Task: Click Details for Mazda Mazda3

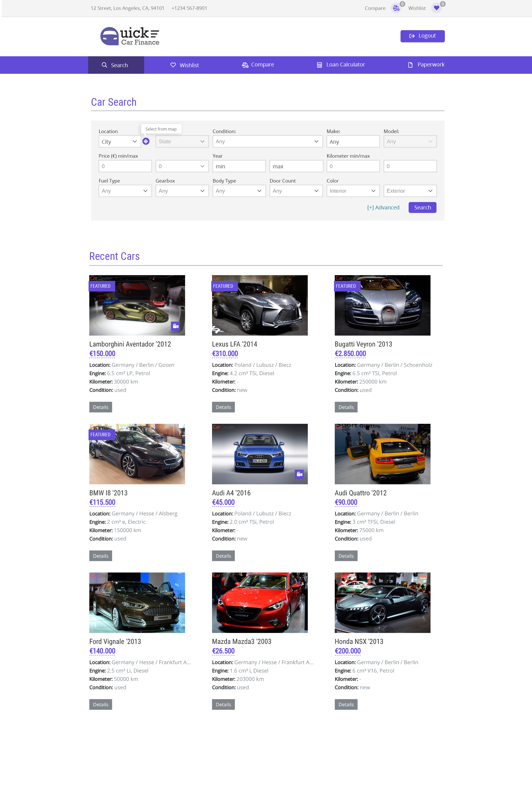Action: (x=223, y=704)
